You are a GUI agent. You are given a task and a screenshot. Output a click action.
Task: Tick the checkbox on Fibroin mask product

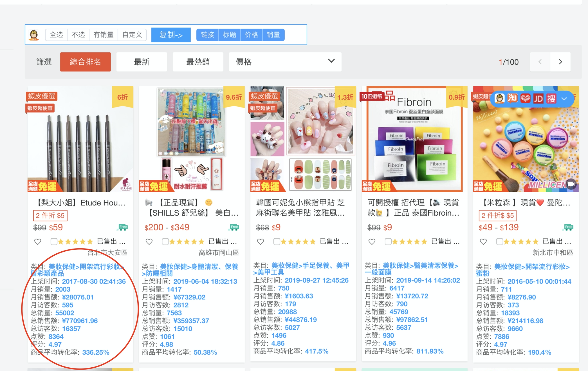[388, 241]
